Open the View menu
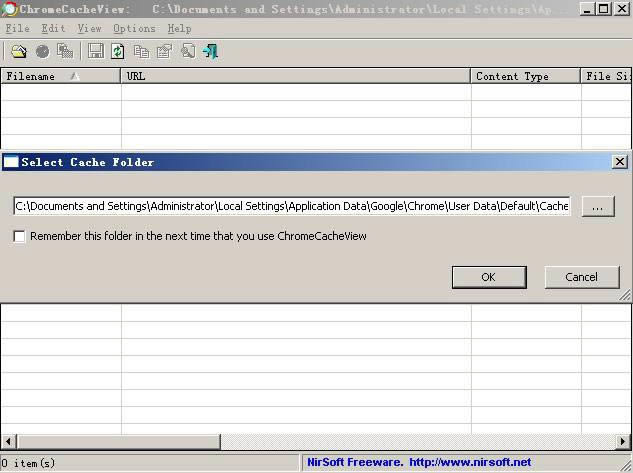Screen dimensions: 633x473 [89, 29]
